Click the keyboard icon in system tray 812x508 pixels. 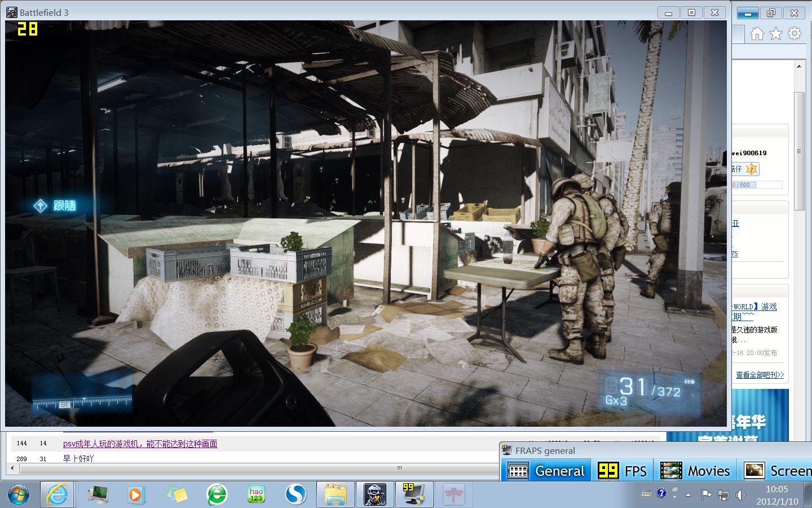[647, 494]
